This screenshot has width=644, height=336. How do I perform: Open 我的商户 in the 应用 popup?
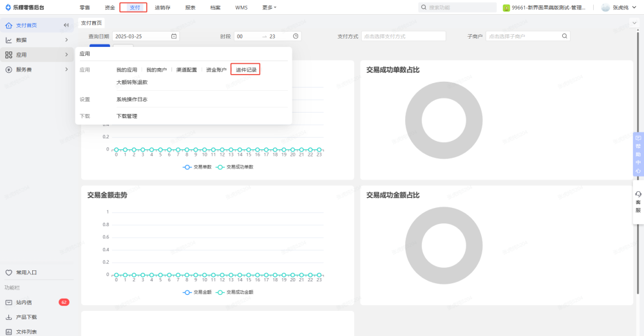(156, 70)
